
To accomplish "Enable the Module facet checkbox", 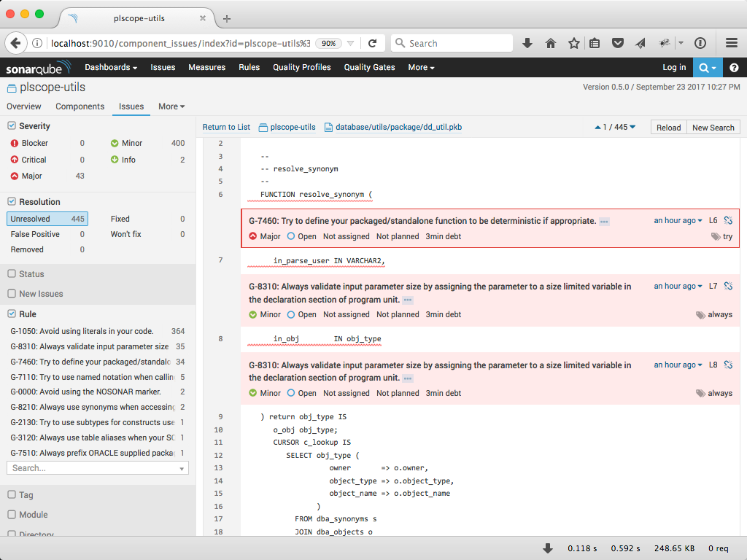I will click(x=12, y=515).
